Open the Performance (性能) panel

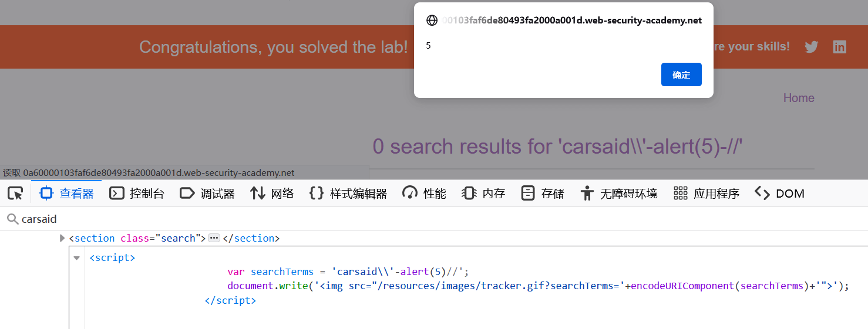click(x=424, y=193)
